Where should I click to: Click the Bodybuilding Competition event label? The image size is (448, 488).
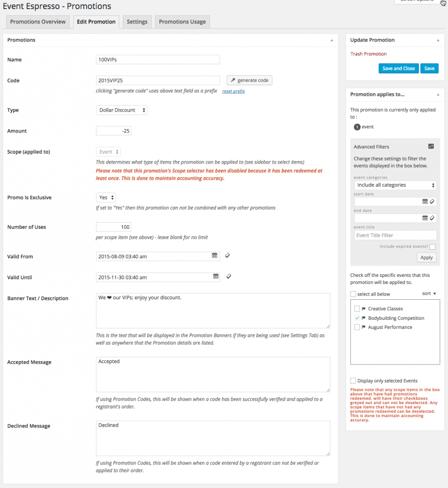[396, 318]
